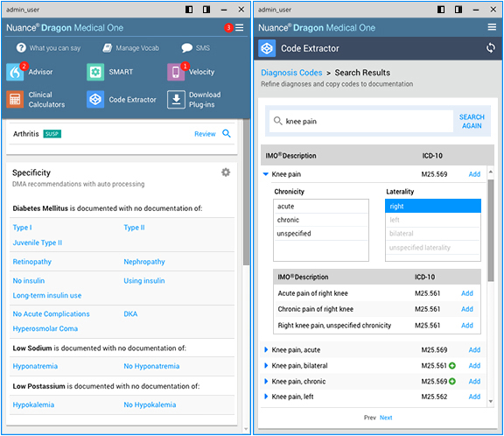This screenshot has height=436, width=504.
Task: Select unspecified chronicity option
Action: (321, 234)
